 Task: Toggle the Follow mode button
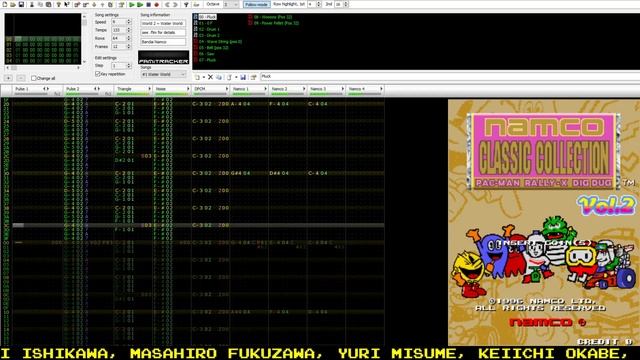click(x=256, y=4)
